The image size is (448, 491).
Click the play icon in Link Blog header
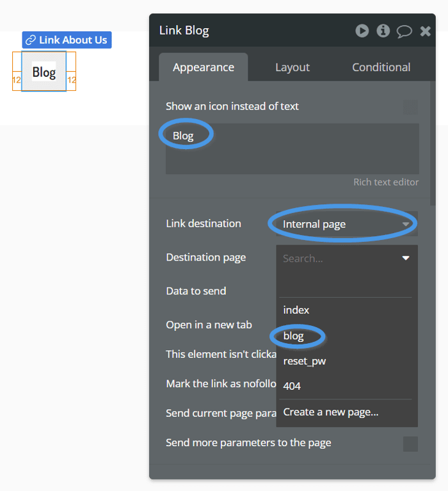point(362,31)
